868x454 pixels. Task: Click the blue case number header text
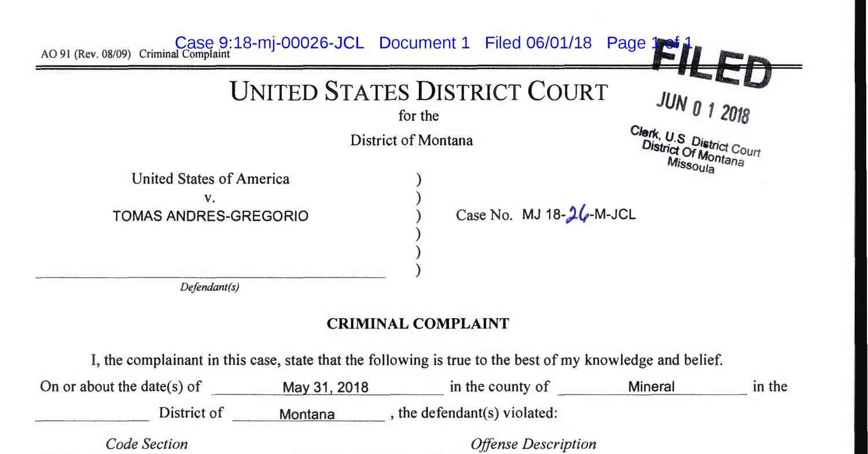point(269,43)
